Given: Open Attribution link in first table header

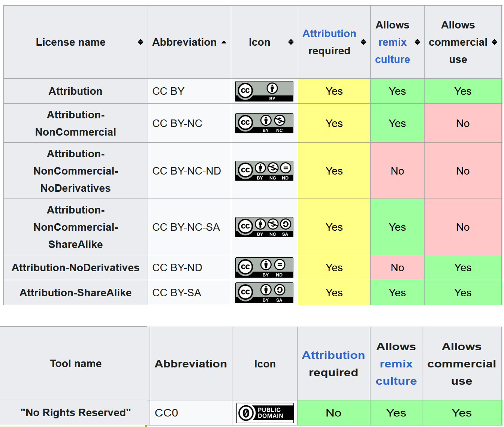Looking at the screenshot, I should click(x=329, y=34).
